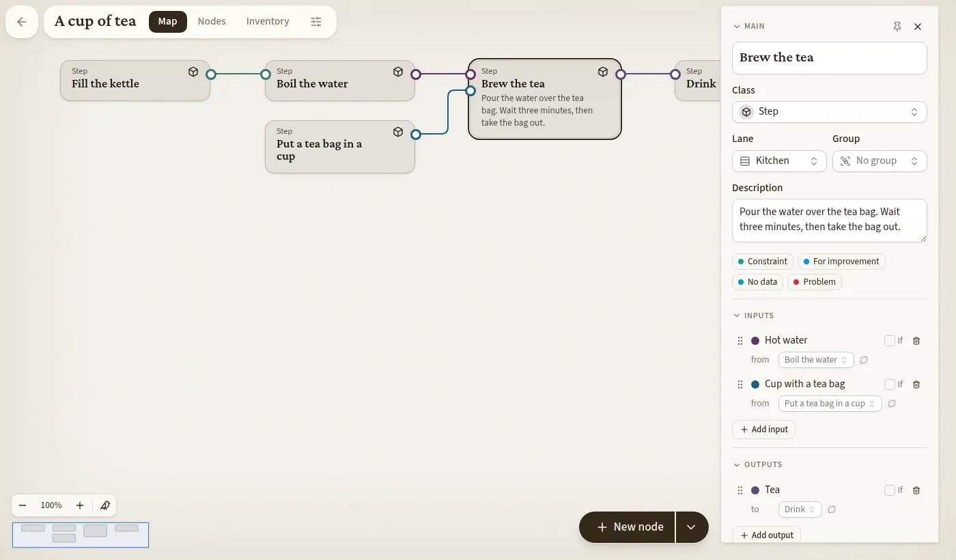Click cube icon on Boil the water node
The height and width of the screenshot is (560, 956).
pos(398,72)
